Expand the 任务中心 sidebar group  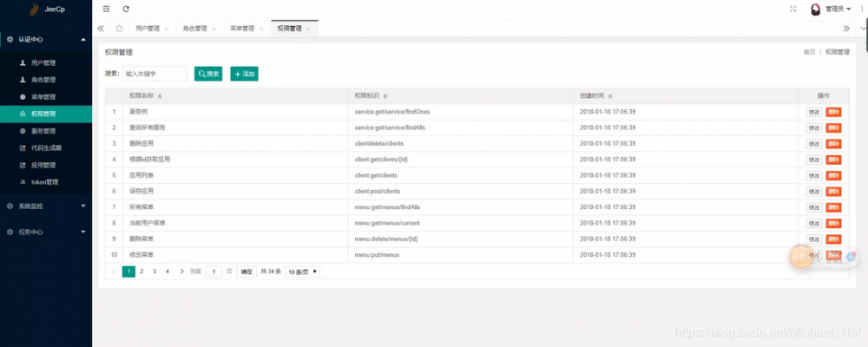(x=46, y=232)
